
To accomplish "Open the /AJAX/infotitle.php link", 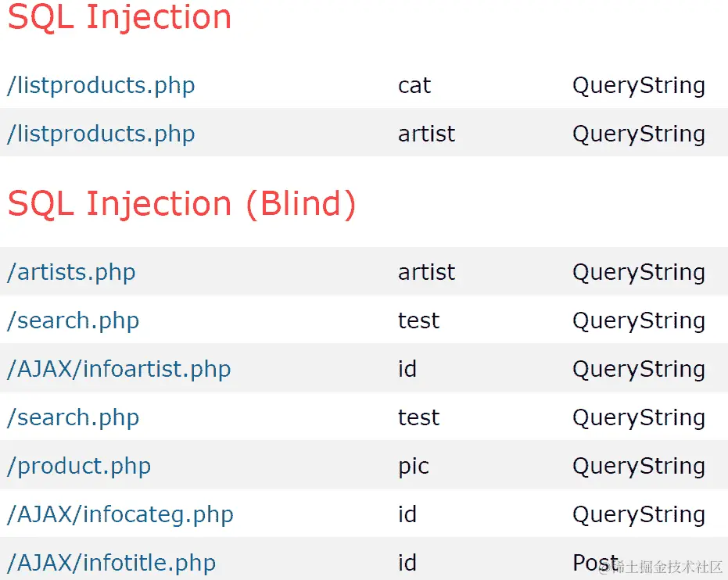I will point(111,563).
